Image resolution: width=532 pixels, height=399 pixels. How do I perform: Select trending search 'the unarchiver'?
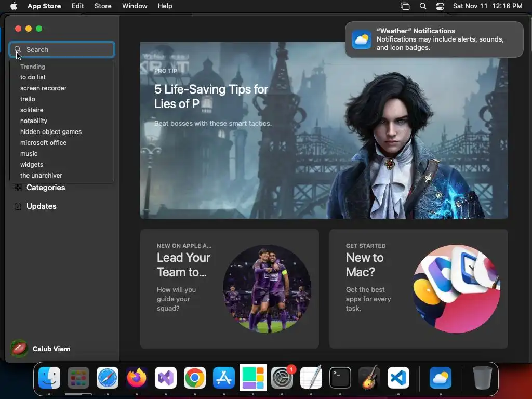pos(41,176)
